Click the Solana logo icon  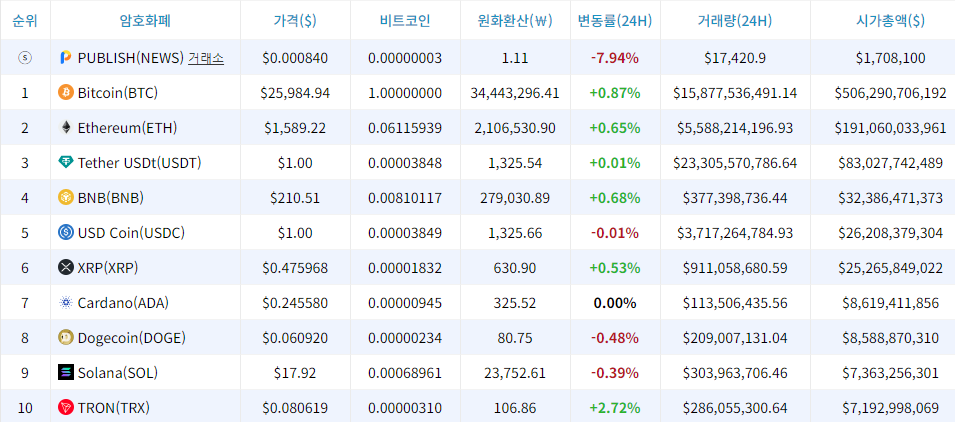coord(65,372)
